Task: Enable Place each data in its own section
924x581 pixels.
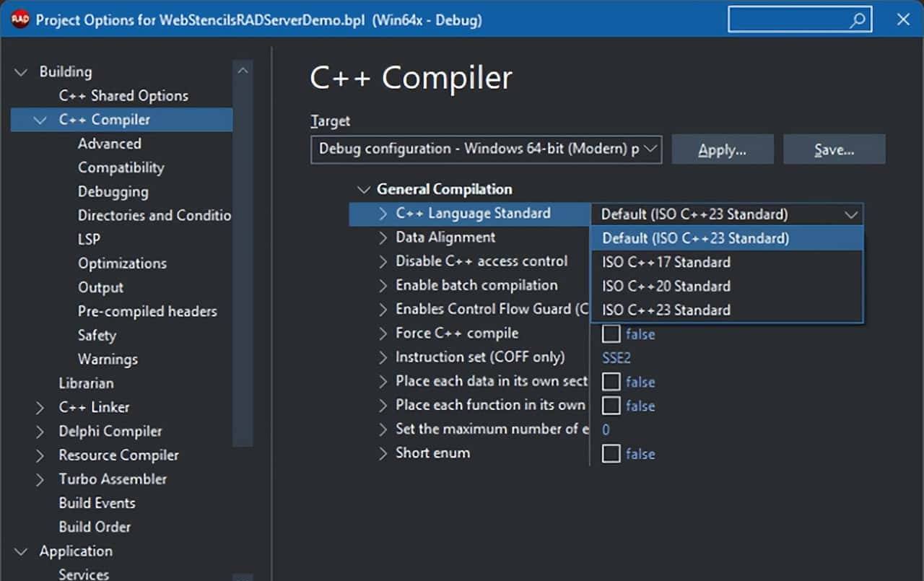Action: pos(611,382)
